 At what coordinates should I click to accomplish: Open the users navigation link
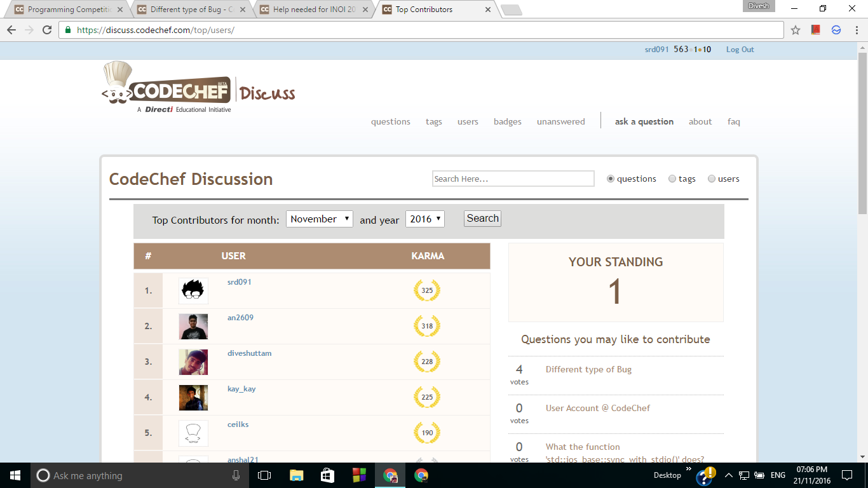(468, 121)
